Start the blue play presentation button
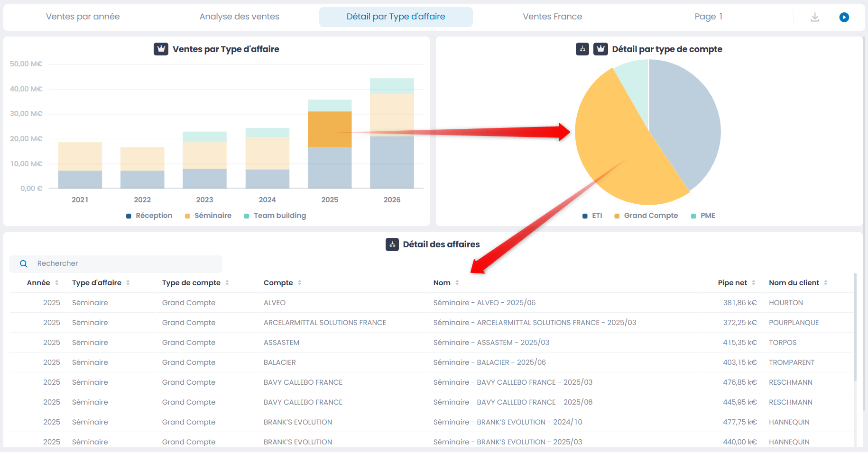 pos(844,17)
